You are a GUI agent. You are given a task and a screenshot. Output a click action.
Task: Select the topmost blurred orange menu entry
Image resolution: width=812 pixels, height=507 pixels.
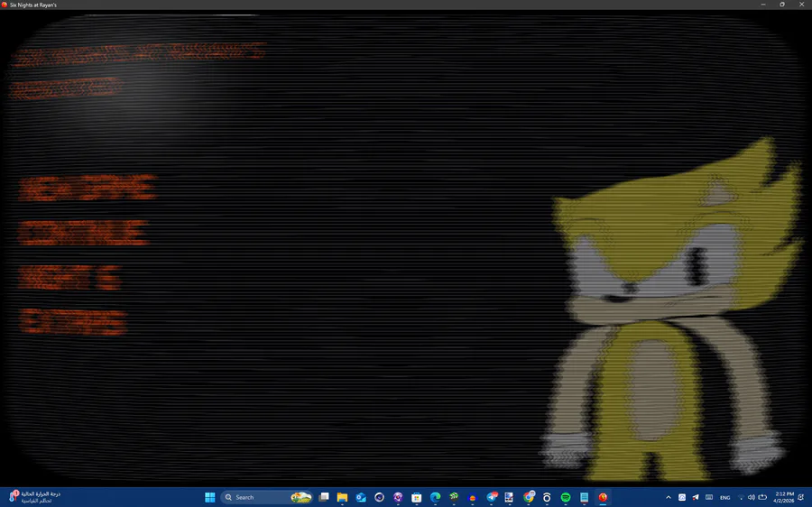click(87, 188)
